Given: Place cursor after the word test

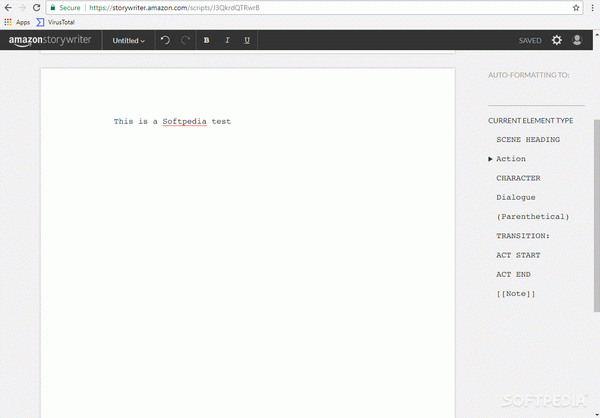Looking at the screenshot, I should 231,121.
